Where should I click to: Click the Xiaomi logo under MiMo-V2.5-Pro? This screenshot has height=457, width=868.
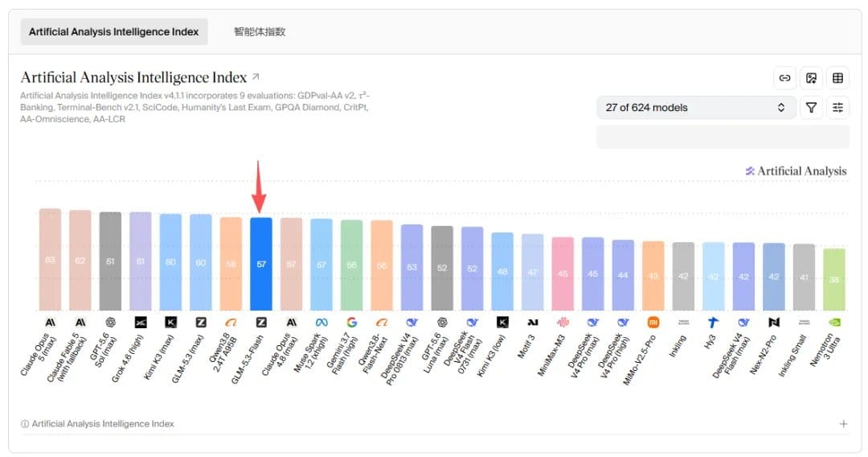click(x=653, y=322)
